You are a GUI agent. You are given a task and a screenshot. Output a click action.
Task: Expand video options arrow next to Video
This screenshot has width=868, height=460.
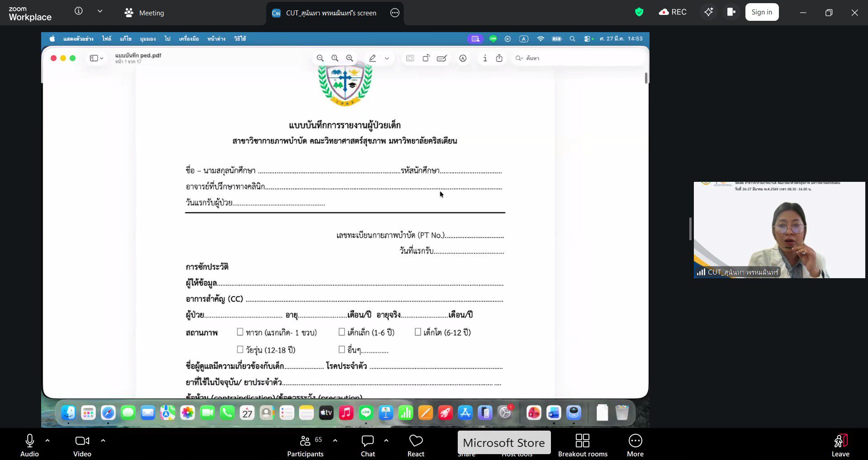(103, 440)
